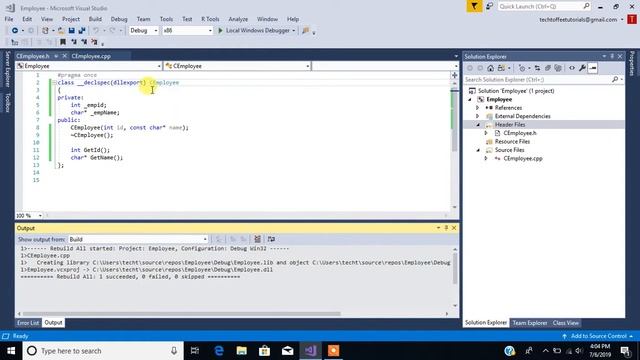This screenshot has height=360, width=640.
Task: Open the Build menu
Action: click(x=95, y=19)
